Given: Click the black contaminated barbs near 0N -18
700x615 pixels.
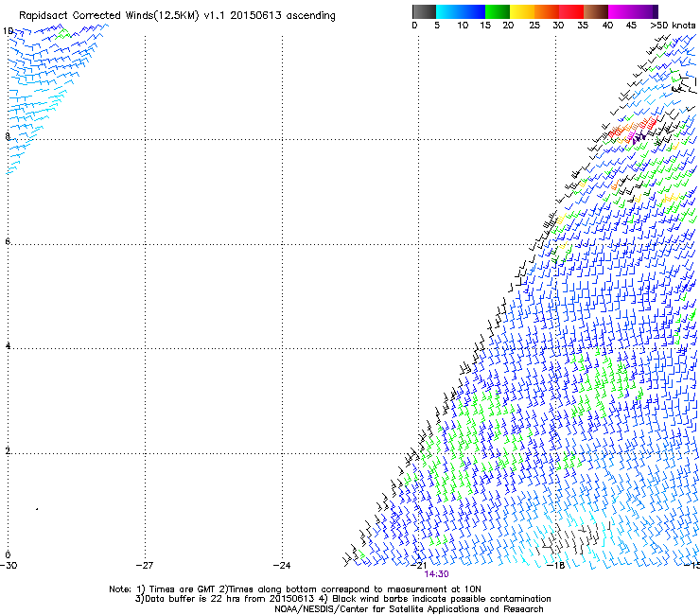Looking at the screenshot, I should click(571, 538).
